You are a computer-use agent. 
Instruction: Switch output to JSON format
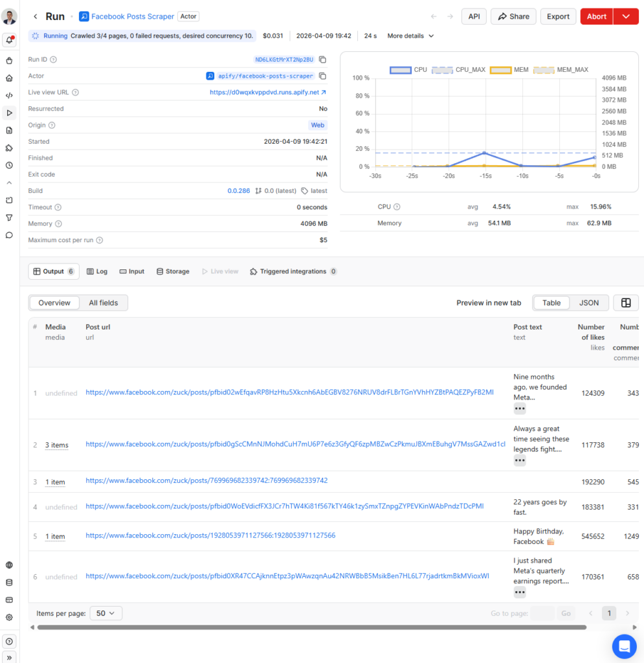(x=588, y=303)
